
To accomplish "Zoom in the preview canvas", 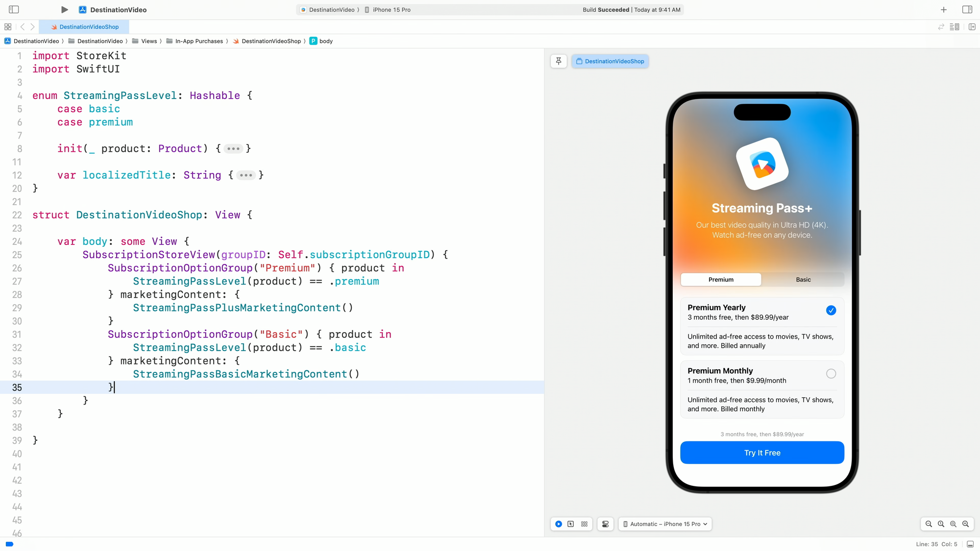I will [965, 524].
